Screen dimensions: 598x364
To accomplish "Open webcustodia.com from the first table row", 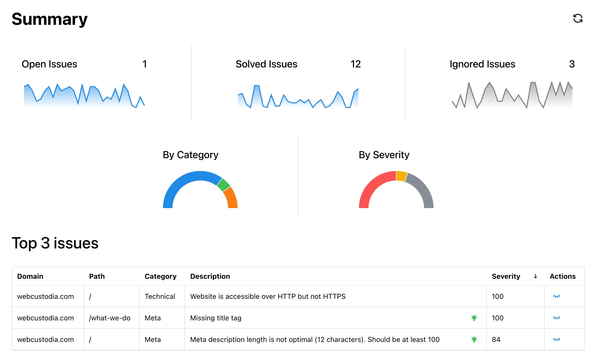I will click(x=45, y=296).
